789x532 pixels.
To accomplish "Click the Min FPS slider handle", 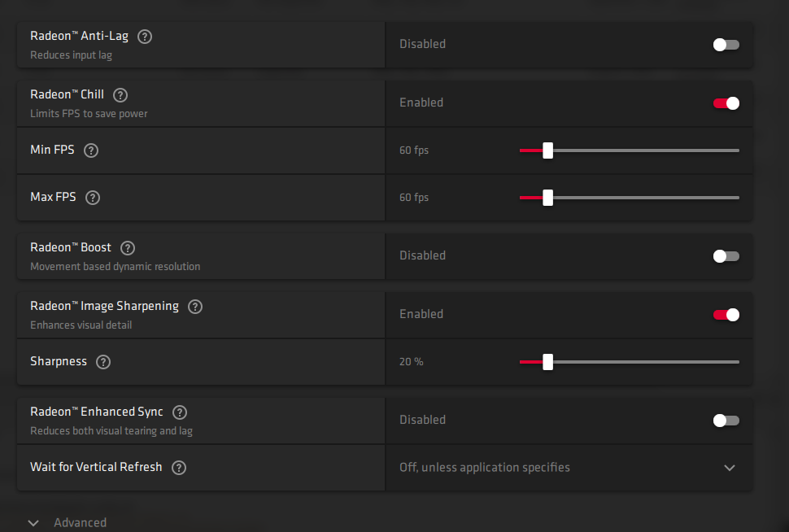I will (548, 150).
